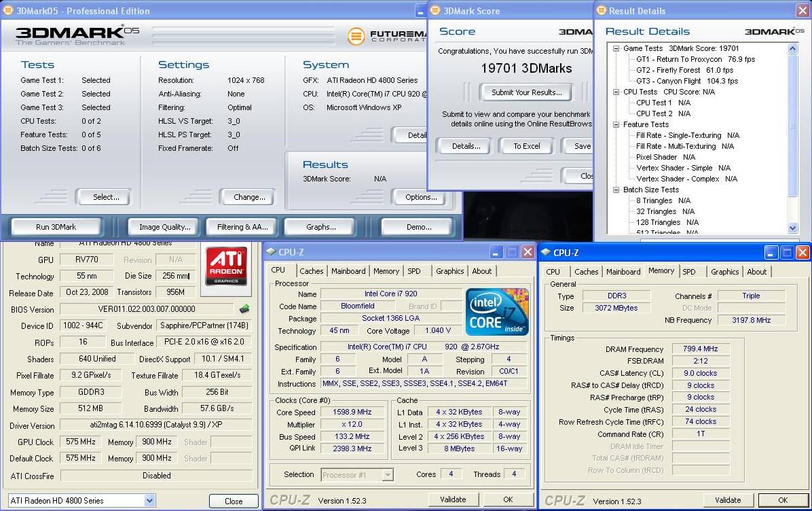Click the 19701 3DMarks score text
812x511 pixels.
click(x=526, y=69)
